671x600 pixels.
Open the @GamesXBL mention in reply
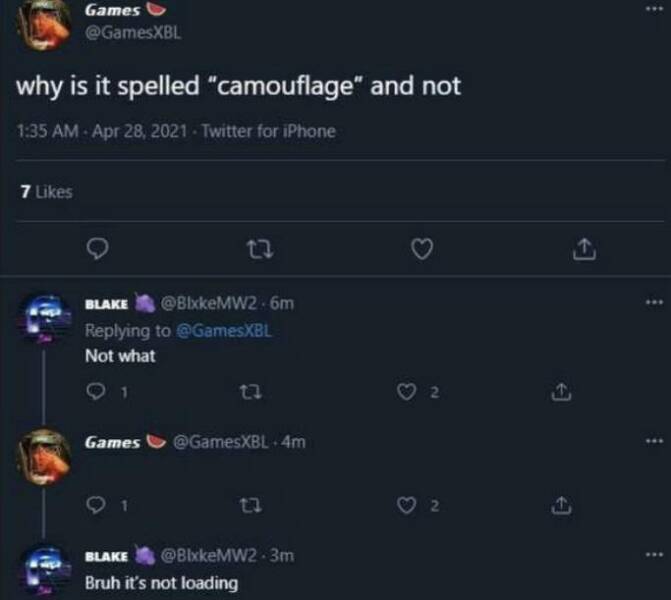click(x=226, y=331)
